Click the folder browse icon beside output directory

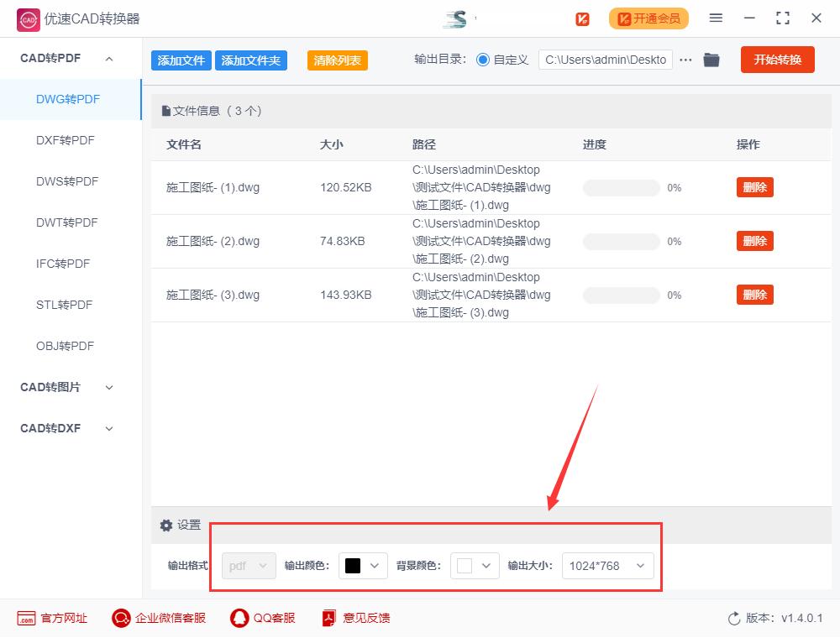tap(711, 60)
